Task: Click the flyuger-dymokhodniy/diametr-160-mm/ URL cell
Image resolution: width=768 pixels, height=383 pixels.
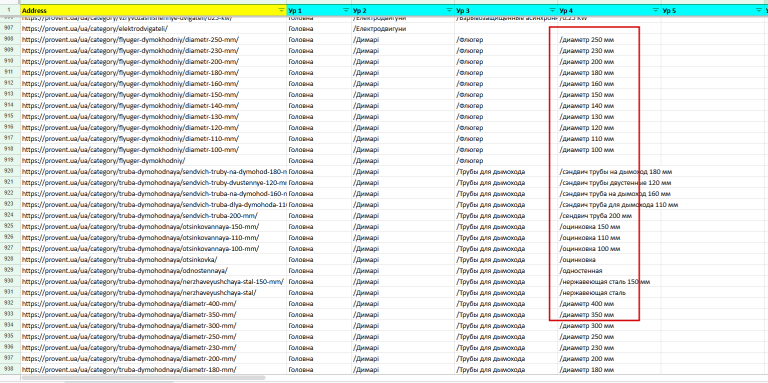Action: pos(153,84)
